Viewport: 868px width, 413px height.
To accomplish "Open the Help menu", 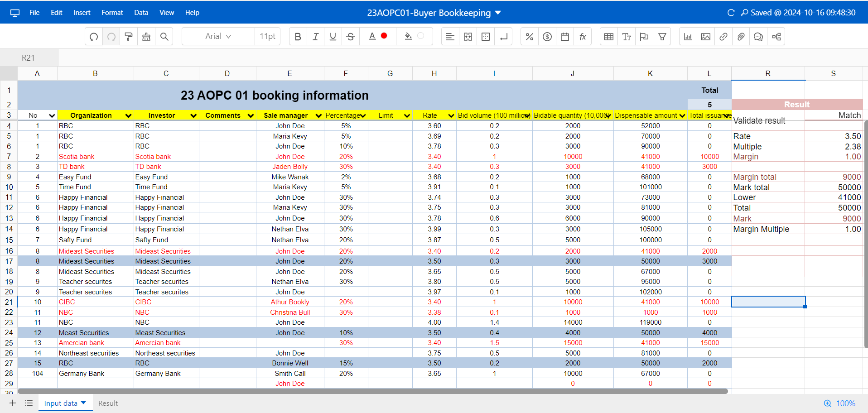I will click(192, 13).
